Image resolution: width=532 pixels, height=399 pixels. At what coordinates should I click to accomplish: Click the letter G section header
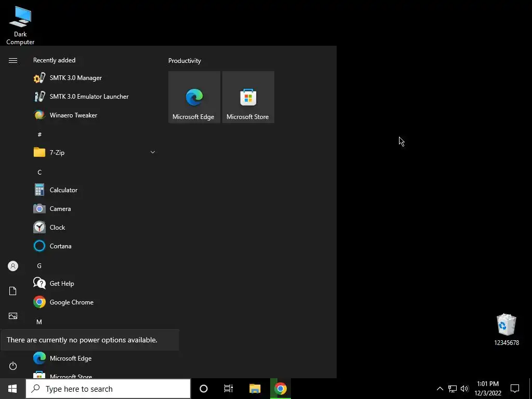39,265
